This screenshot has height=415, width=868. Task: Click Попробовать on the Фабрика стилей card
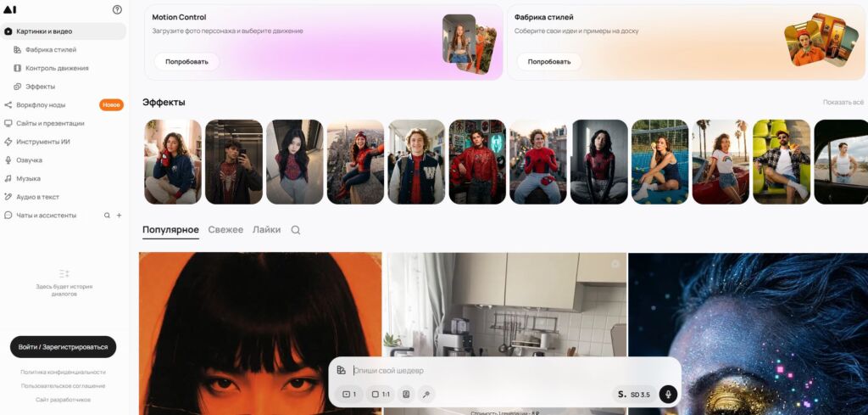click(x=549, y=61)
